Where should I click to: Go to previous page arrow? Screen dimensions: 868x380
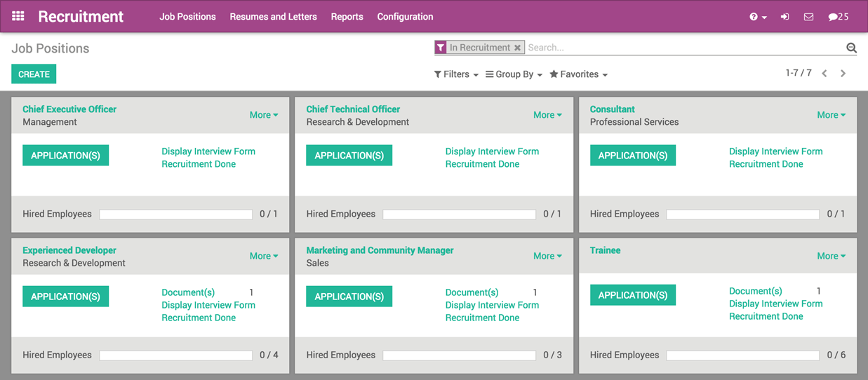824,74
